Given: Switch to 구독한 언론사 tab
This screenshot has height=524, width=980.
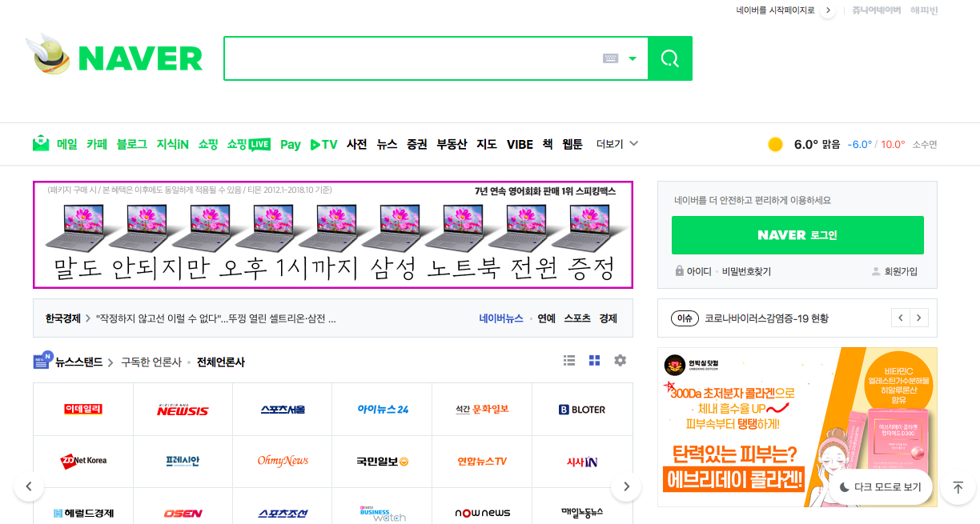Looking at the screenshot, I should 151,362.
